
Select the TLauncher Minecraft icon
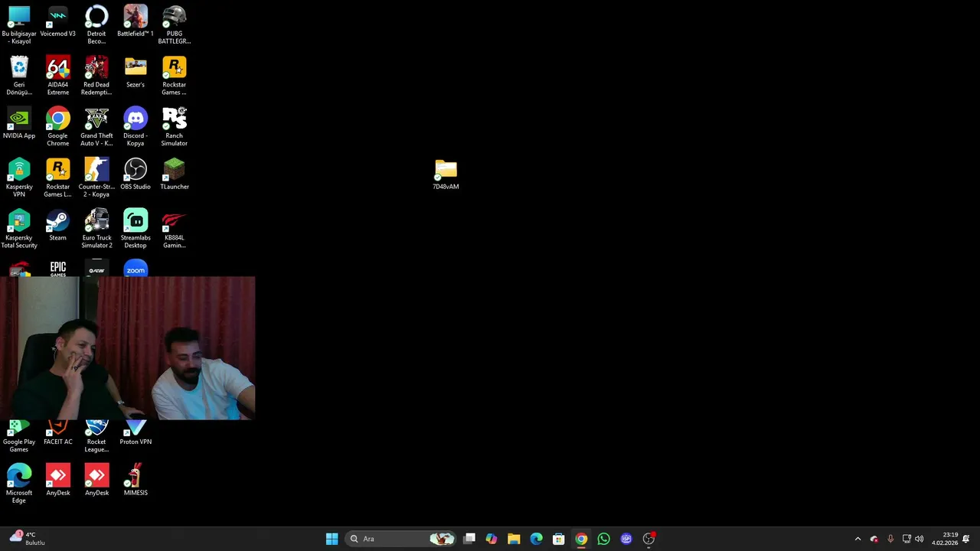(x=175, y=174)
